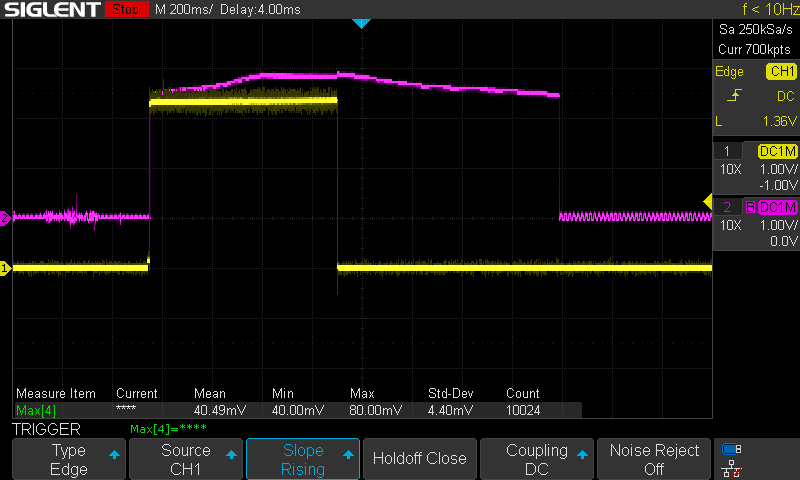Click the channel 2 ground marker
Image resolution: width=800 pixels, height=480 pixels.
[5, 218]
